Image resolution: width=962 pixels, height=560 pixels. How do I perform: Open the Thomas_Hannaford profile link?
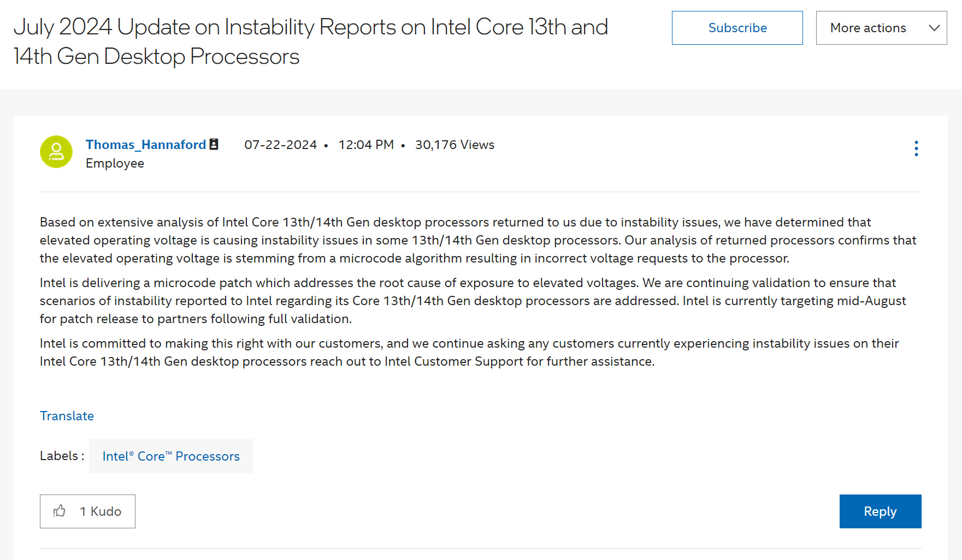point(145,145)
